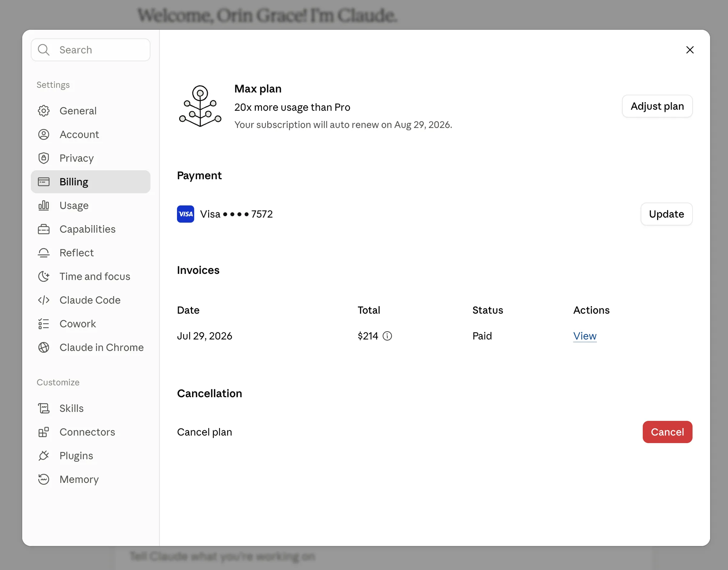Click the Memory icon

(x=44, y=479)
